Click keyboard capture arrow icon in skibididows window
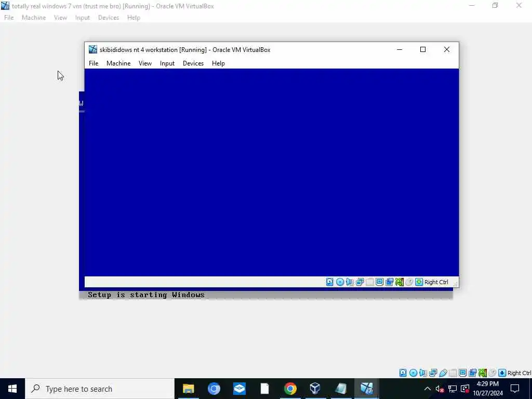This screenshot has width=532, height=399. [x=419, y=282]
